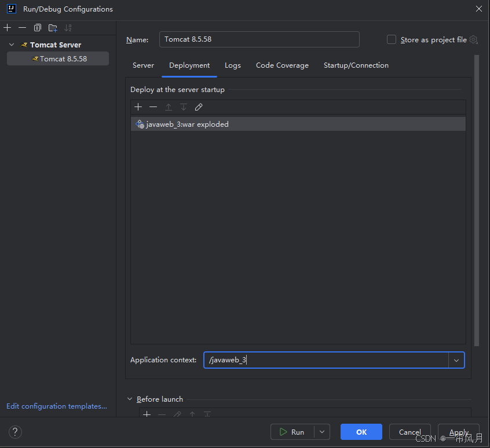Open Edit configuration templates link

pyautogui.click(x=57, y=406)
